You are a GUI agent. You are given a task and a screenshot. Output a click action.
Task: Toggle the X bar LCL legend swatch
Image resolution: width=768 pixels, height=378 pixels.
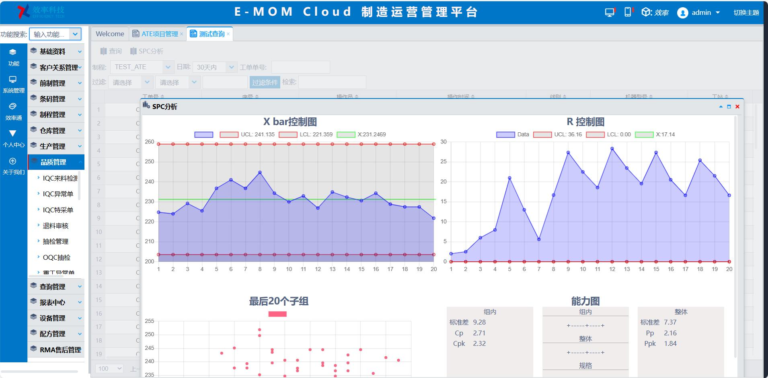[288, 134]
